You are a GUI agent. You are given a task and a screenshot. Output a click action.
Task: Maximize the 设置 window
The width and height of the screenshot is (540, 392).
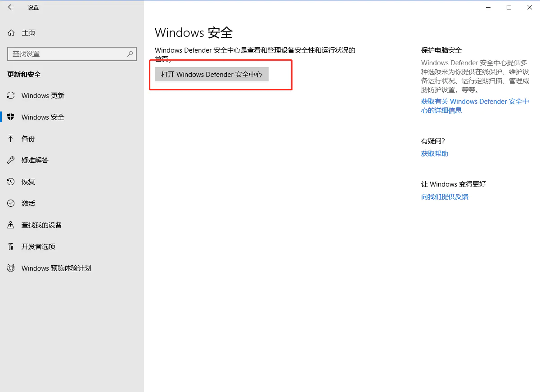coord(509,7)
